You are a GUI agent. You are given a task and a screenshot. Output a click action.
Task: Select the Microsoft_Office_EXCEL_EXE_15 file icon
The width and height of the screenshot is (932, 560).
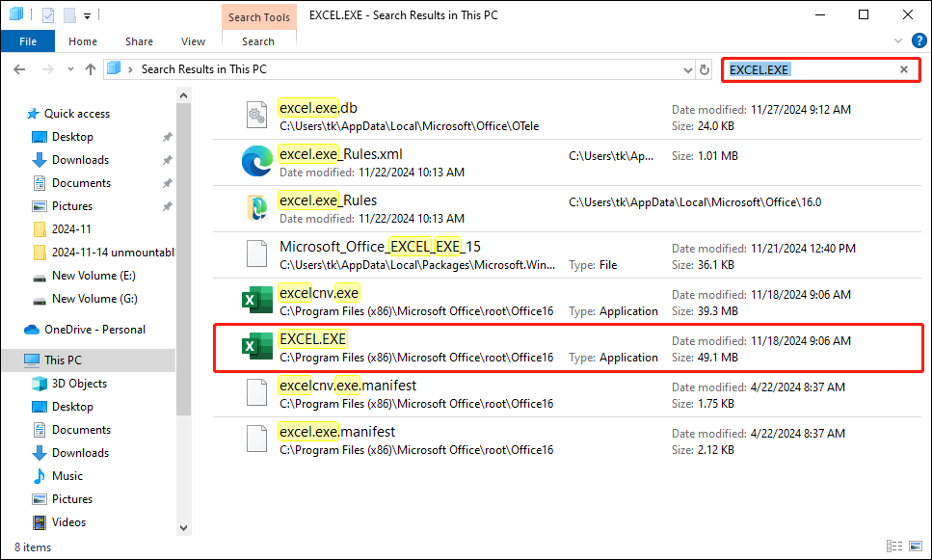(x=256, y=254)
